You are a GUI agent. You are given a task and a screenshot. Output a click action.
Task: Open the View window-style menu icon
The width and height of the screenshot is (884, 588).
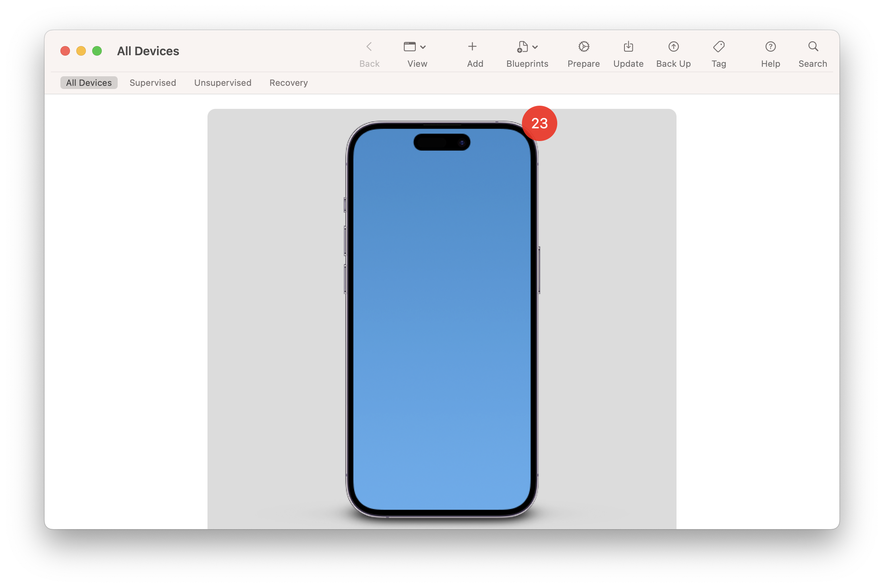click(409, 47)
